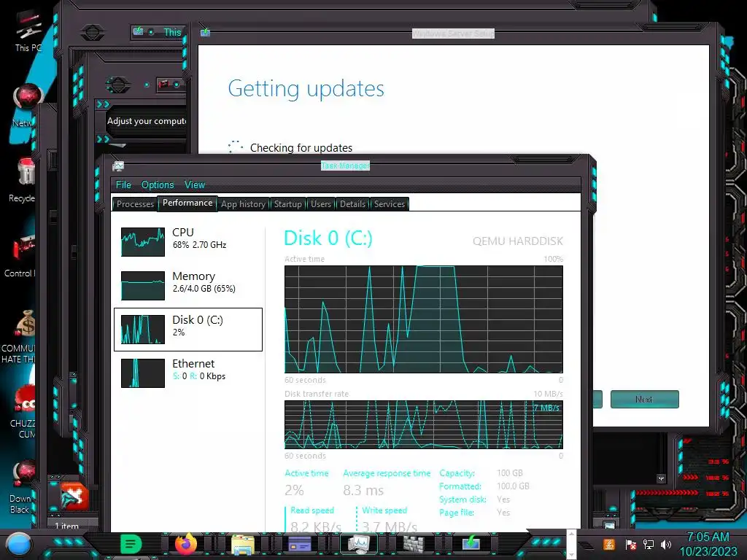Click the network tray icon

[x=648, y=544]
